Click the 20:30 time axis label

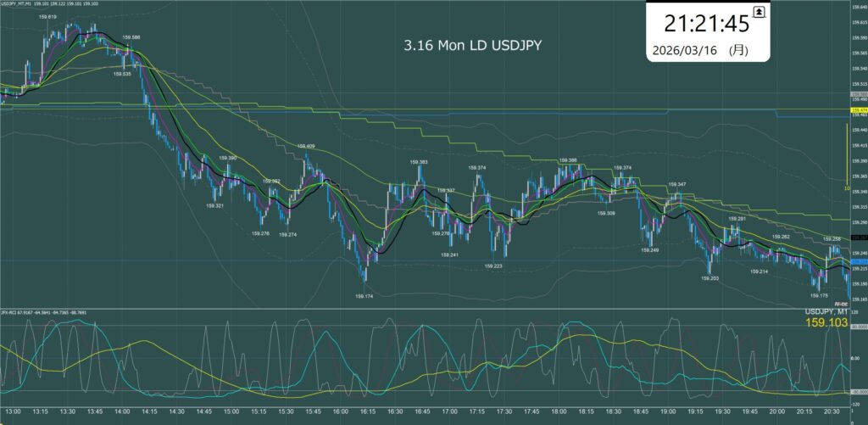click(x=831, y=411)
